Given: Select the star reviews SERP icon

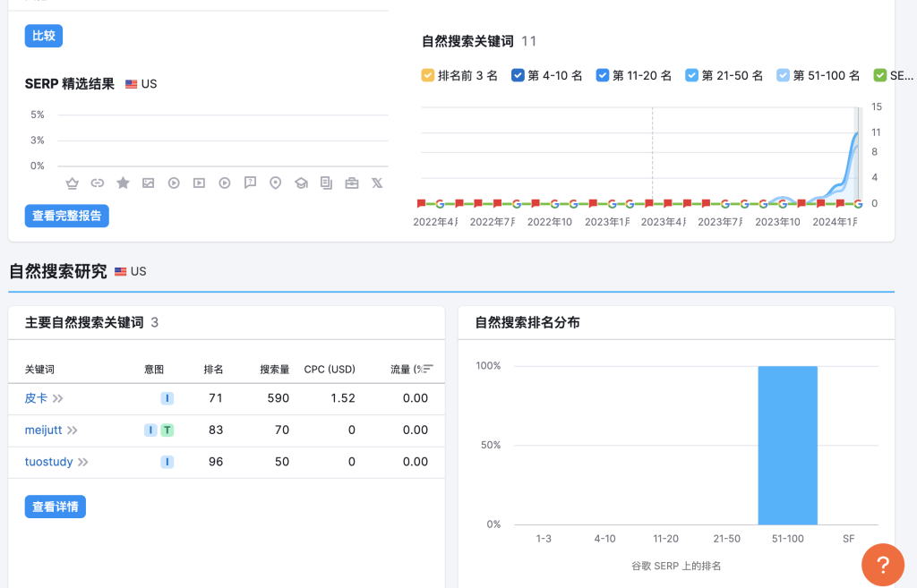Looking at the screenshot, I should pos(123,183).
